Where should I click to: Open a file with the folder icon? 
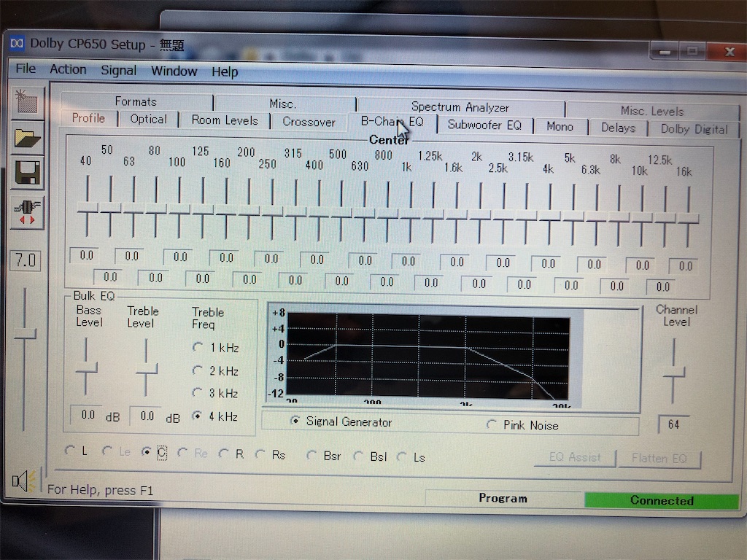coord(27,139)
